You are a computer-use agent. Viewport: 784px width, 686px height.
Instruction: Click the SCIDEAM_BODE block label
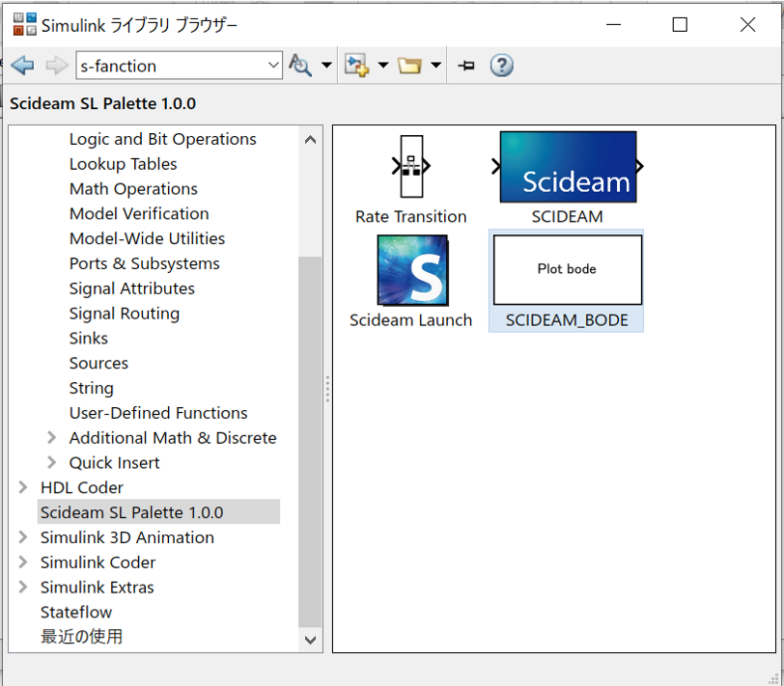(x=567, y=320)
